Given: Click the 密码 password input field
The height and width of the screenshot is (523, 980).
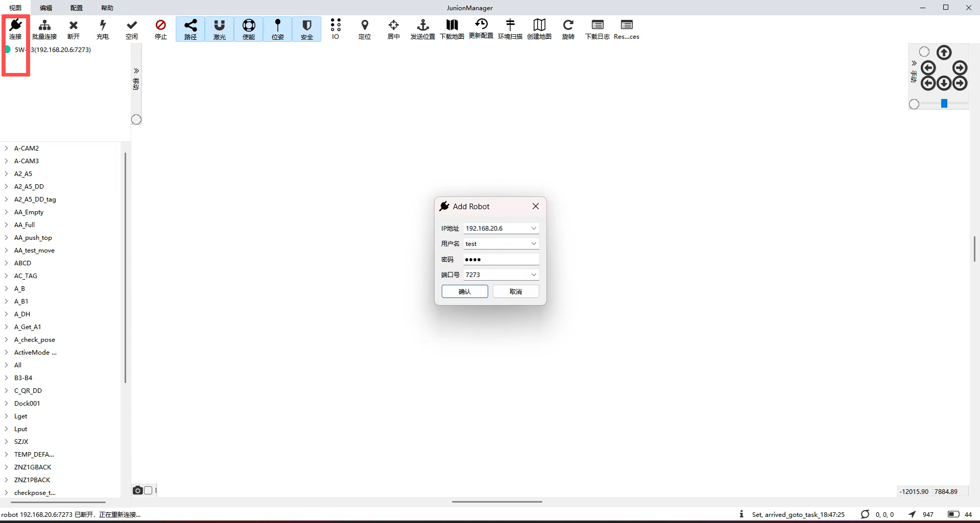Looking at the screenshot, I should [x=500, y=260].
